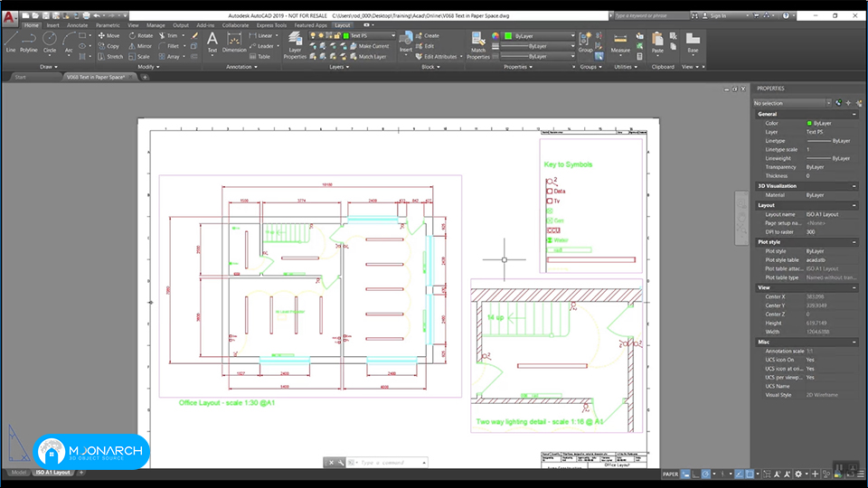This screenshot has height=488, width=868.
Task: Click the Scale tool
Action: tap(139, 56)
